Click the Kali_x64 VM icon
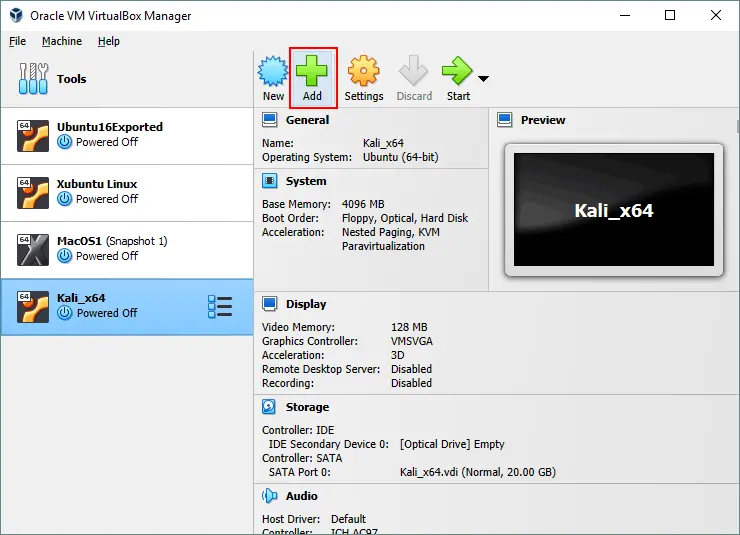740x535 pixels. 33,307
